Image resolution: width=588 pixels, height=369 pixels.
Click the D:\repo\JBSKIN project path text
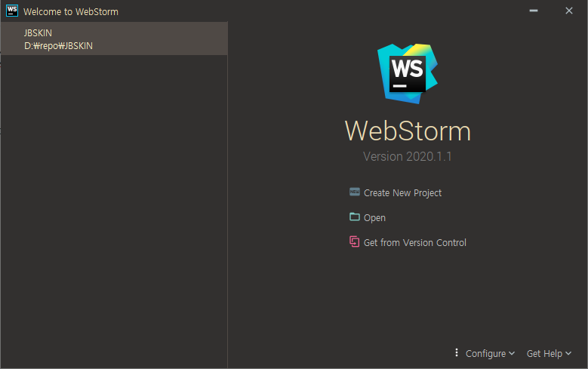pos(59,46)
